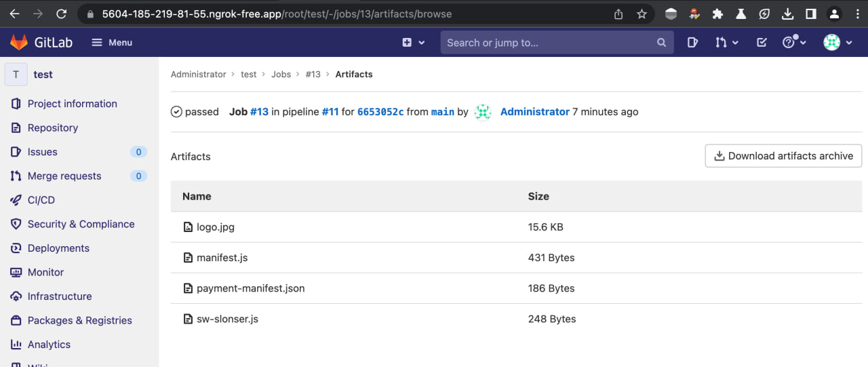This screenshot has height=367, width=868.
Task: Click the Administrator avatar beside the job author
Action: tap(483, 112)
